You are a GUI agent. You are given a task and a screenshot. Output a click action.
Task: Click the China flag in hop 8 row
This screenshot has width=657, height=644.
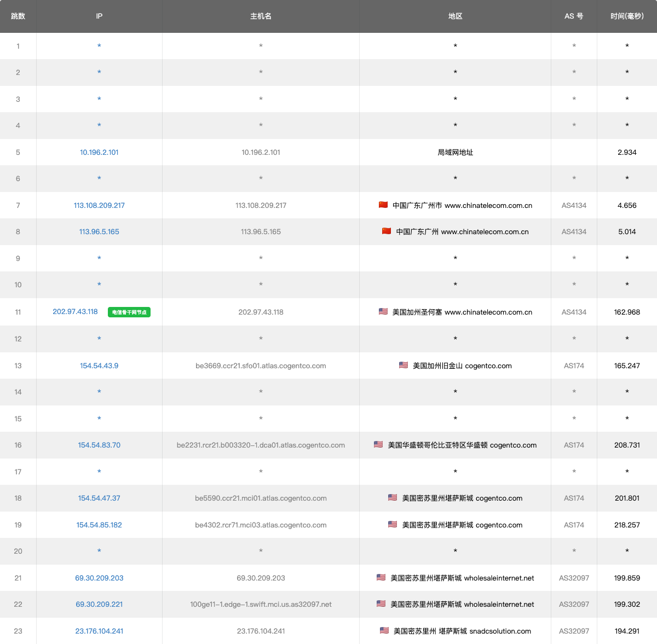pos(387,231)
